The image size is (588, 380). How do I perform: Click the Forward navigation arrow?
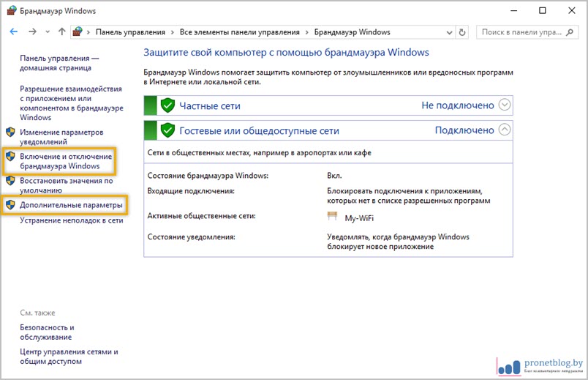32,32
